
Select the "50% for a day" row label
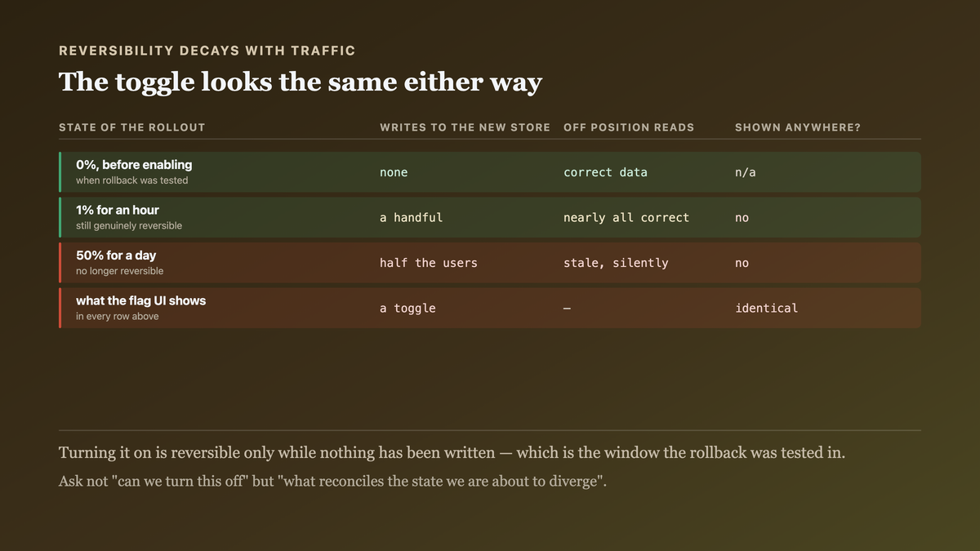pos(116,256)
